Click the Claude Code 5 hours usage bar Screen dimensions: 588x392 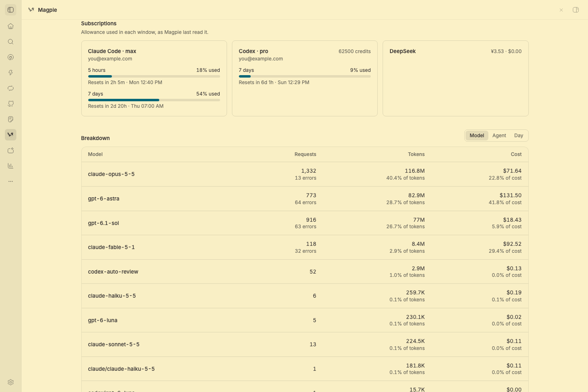pyautogui.click(x=154, y=76)
